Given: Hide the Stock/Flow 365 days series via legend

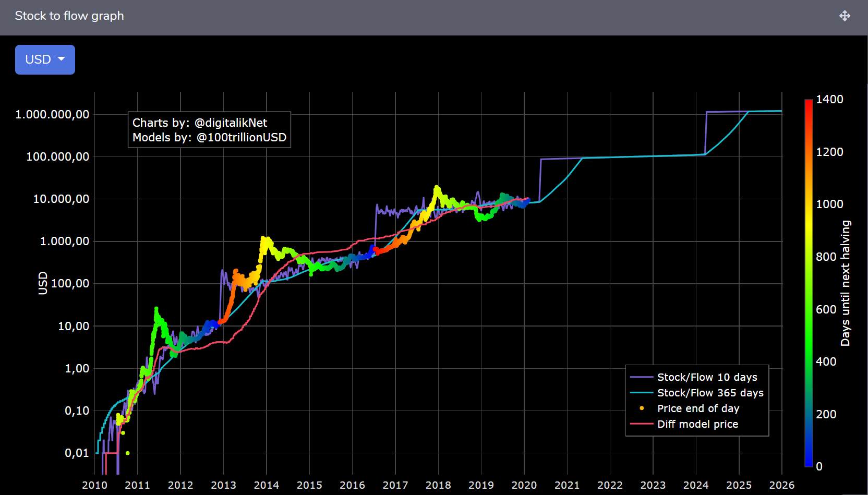Looking at the screenshot, I should coord(710,393).
